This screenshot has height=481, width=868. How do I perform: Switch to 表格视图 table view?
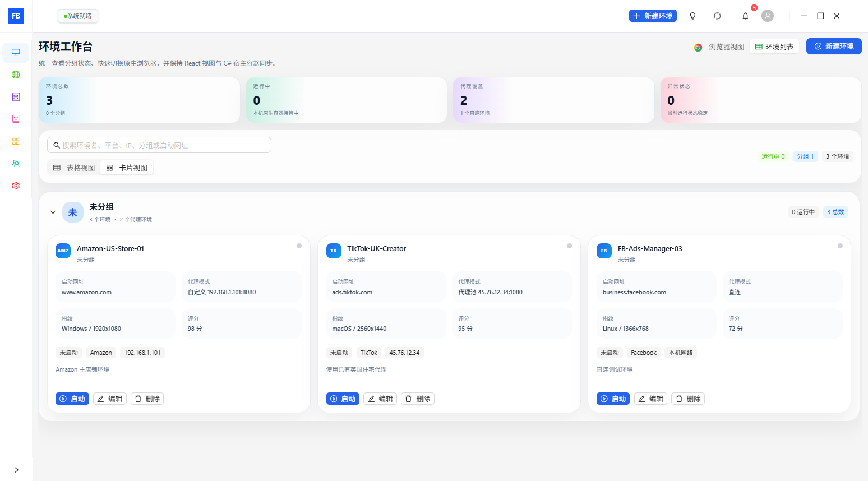pos(74,168)
